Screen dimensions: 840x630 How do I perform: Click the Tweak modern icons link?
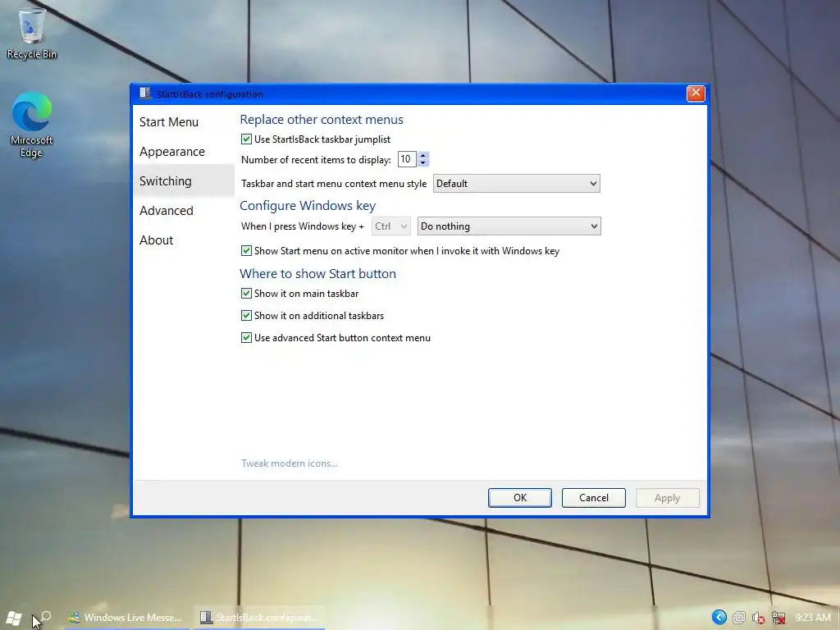point(290,463)
